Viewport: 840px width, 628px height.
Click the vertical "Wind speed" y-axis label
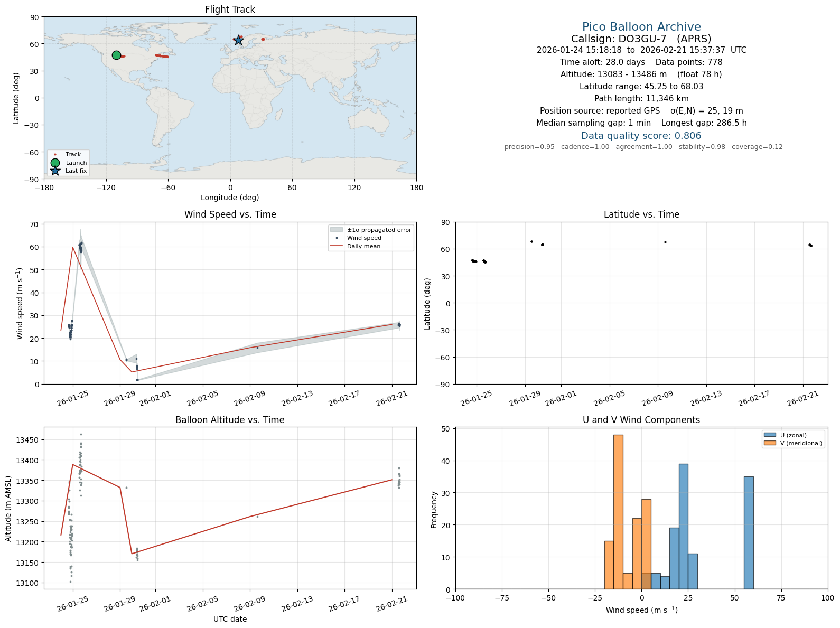(20, 303)
